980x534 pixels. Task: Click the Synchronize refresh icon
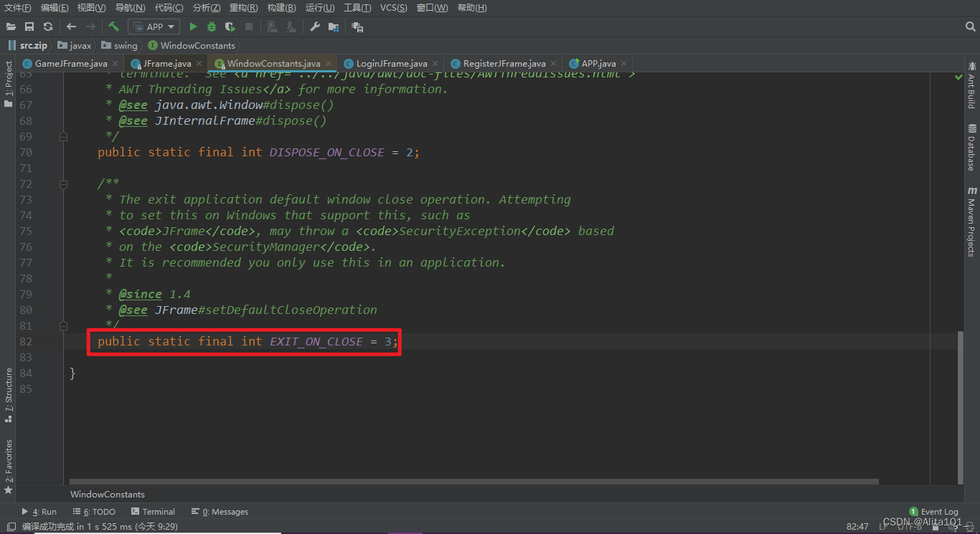(48, 27)
